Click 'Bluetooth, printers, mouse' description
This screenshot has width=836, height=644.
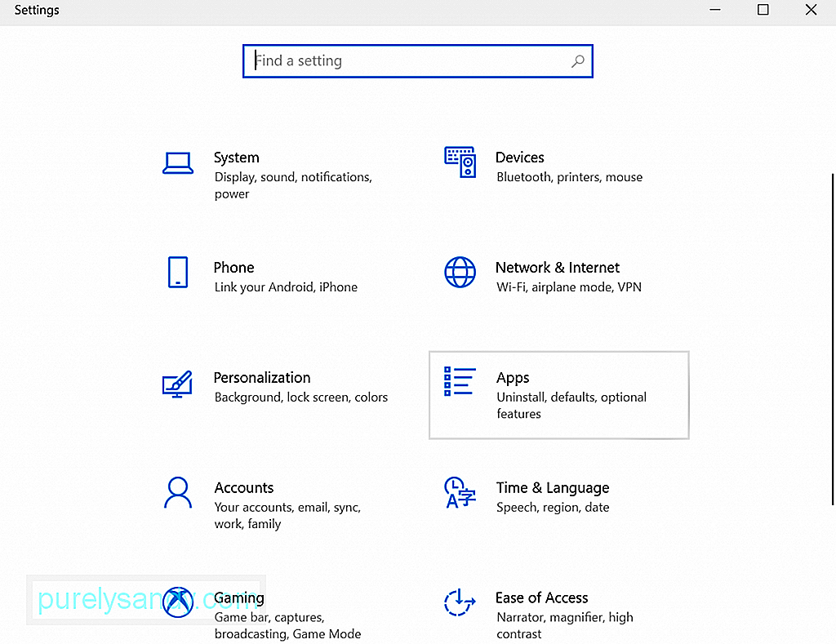[x=569, y=177]
